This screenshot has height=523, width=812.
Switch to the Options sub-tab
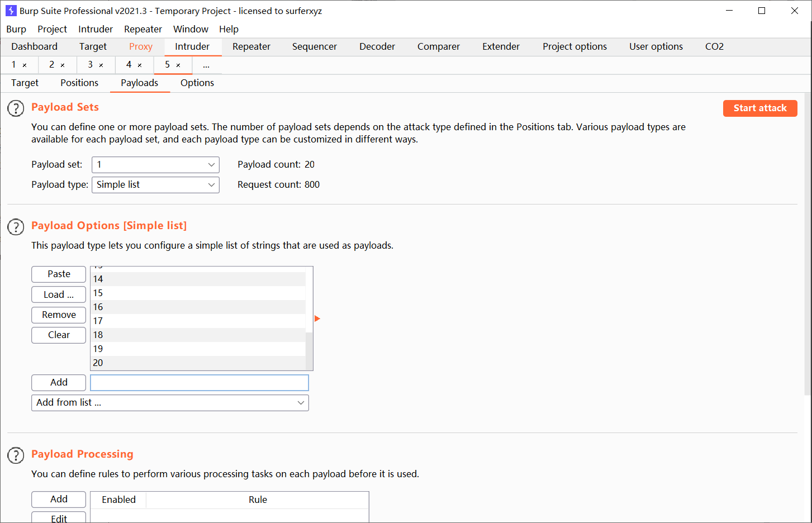pyautogui.click(x=197, y=83)
